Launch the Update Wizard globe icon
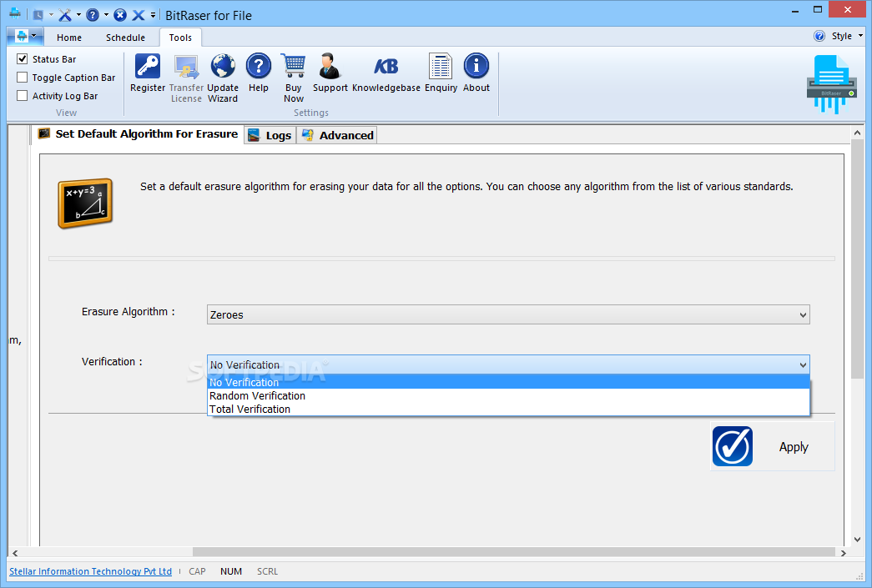 [x=223, y=66]
